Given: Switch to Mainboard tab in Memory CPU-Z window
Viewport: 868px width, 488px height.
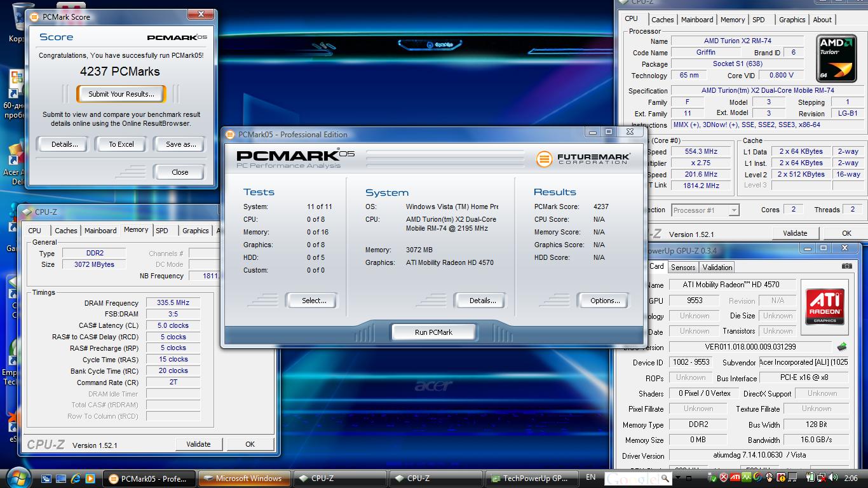Looking at the screenshot, I should (100, 231).
